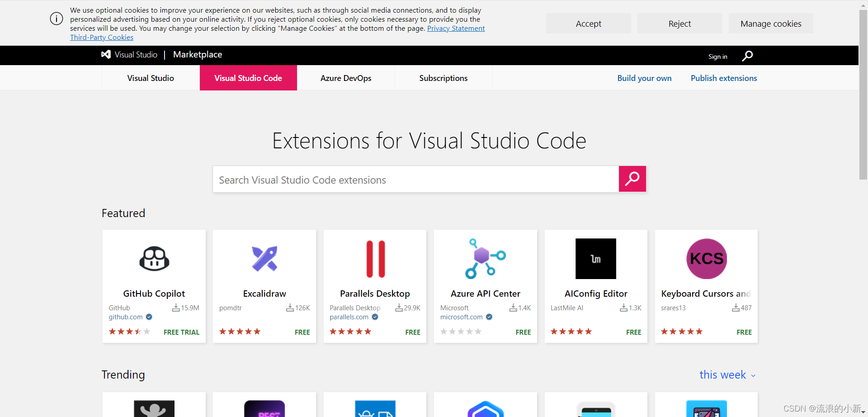Open the Keyboard Cursors title
Screen dimensions: 868x417
point(706,294)
